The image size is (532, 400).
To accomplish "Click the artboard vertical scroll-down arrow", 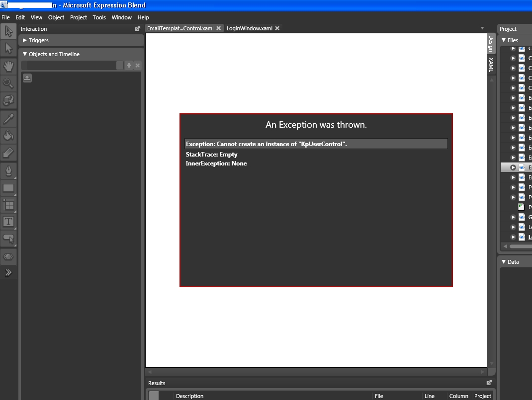I will pyautogui.click(x=491, y=363).
